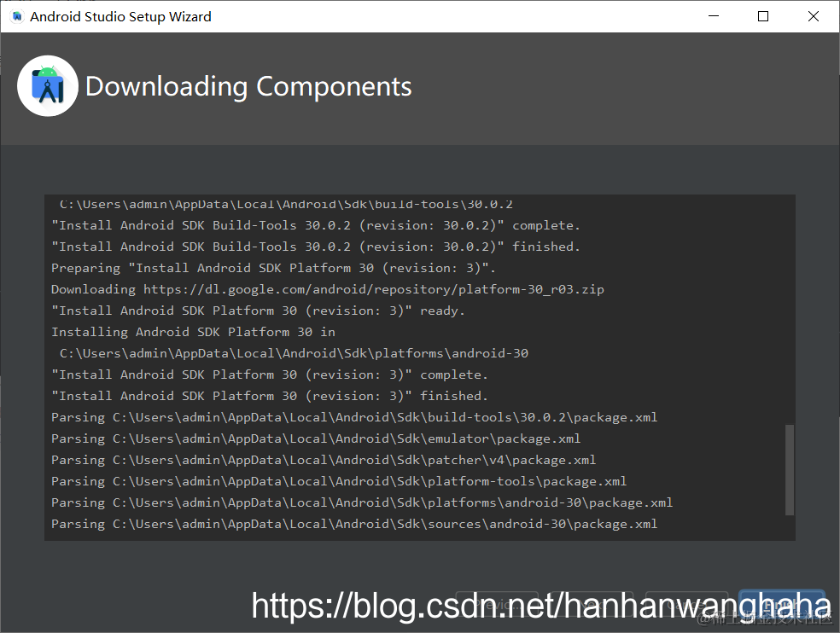Image resolution: width=840 pixels, height=633 pixels.
Task: Click the Build-Tools 30.0.2 "complete." log line
Action: tap(316, 225)
